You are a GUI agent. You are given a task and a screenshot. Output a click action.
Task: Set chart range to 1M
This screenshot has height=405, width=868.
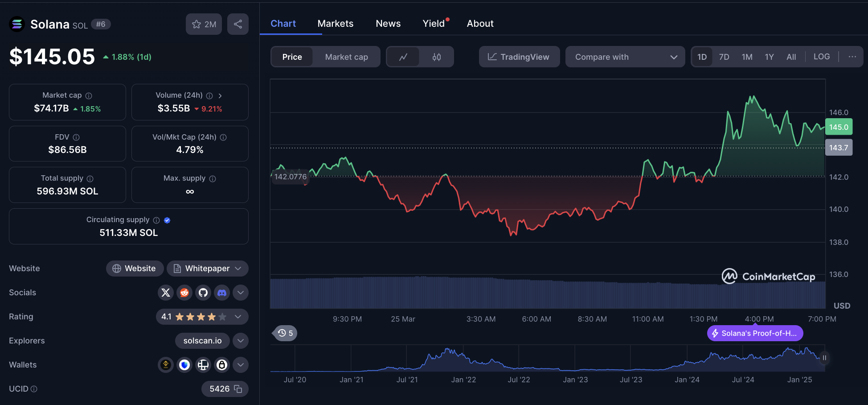click(x=747, y=57)
